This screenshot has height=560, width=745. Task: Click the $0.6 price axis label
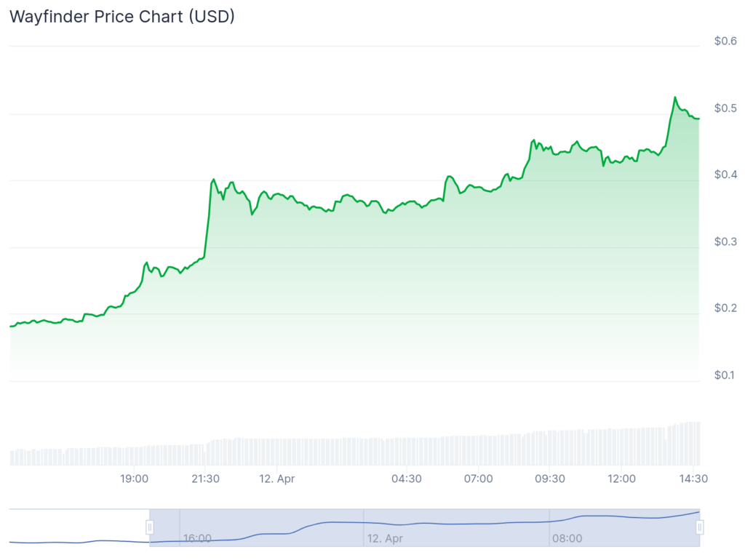(x=725, y=41)
